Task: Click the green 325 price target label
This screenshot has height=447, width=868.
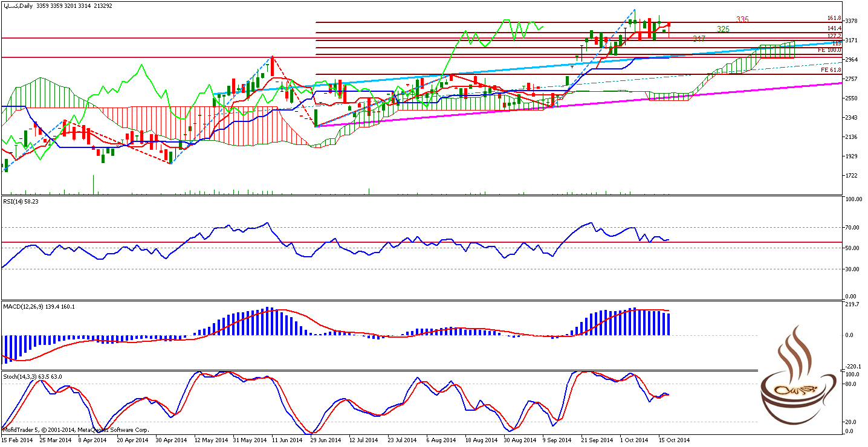Action: (x=722, y=29)
